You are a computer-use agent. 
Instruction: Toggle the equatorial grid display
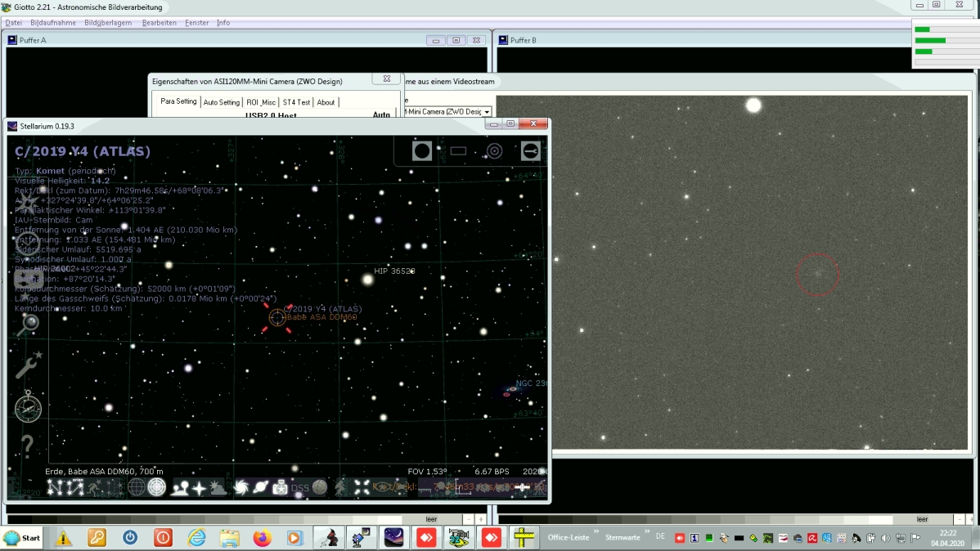[x=137, y=488]
